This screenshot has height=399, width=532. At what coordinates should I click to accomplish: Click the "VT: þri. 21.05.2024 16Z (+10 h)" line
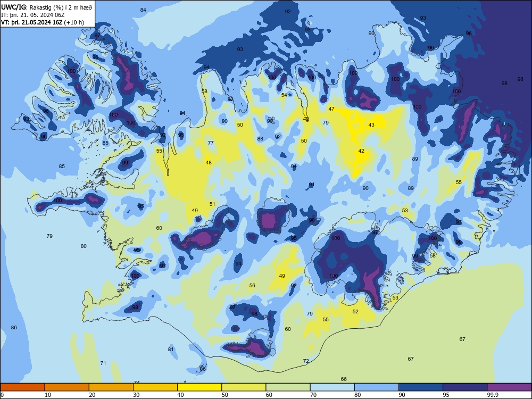tap(43, 23)
